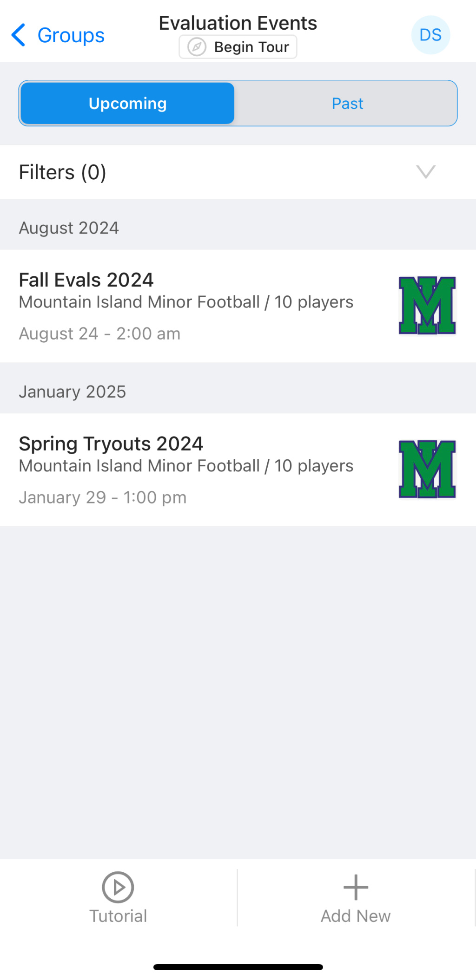Screen dimensions: 476x980
Task: Click the Tutorial play circle icon
Action: click(118, 887)
